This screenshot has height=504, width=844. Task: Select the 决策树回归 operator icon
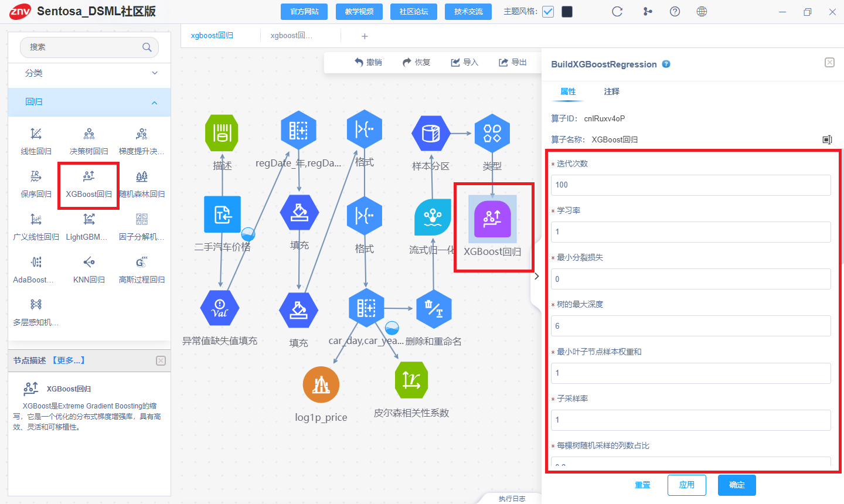point(89,134)
